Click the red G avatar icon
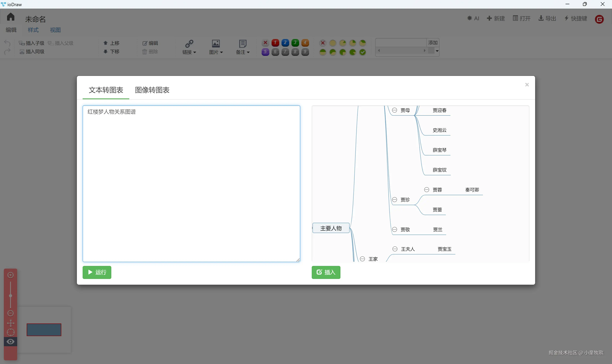This screenshot has width=612, height=364. (x=599, y=19)
